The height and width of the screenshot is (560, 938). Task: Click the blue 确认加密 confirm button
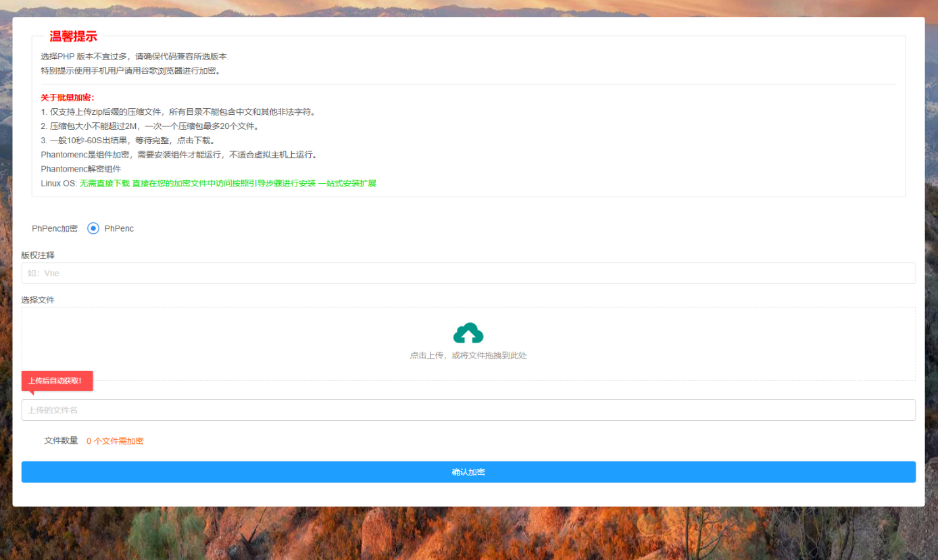(469, 472)
